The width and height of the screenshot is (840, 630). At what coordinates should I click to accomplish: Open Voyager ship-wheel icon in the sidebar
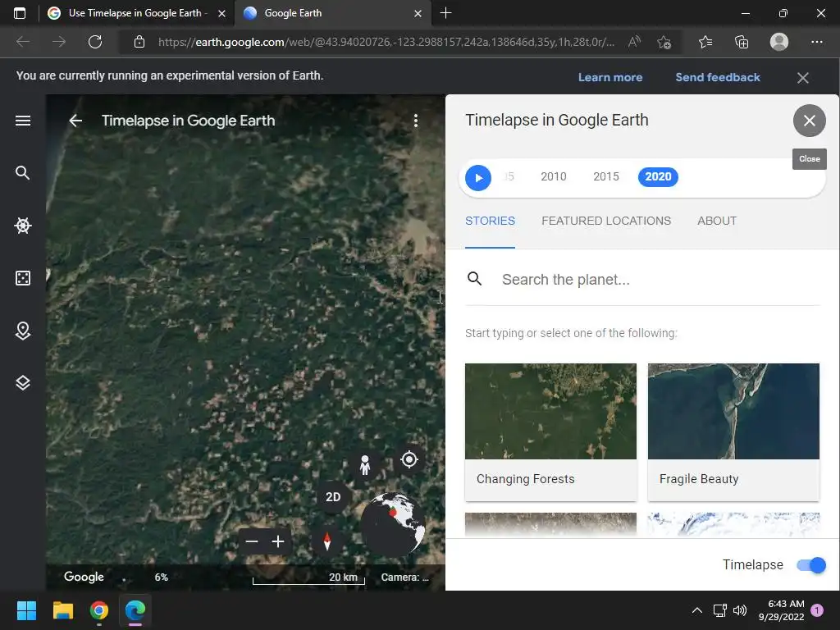[x=22, y=226]
